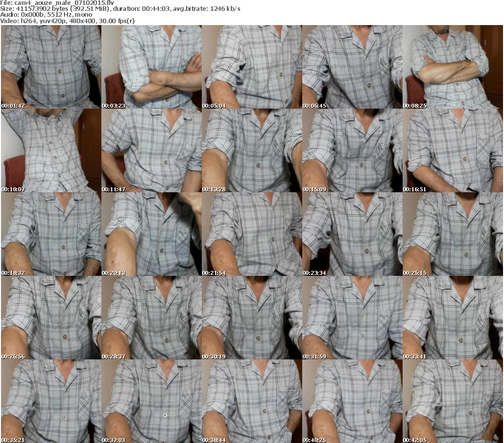
Task: View the thumbnail at 00:15:09
Action: [x=352, y=150]
